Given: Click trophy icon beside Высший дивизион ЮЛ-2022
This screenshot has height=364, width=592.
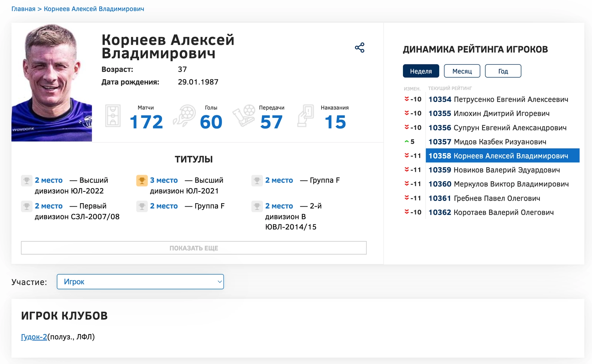Looking at the screenshot, I should click(x=27, y=180).
